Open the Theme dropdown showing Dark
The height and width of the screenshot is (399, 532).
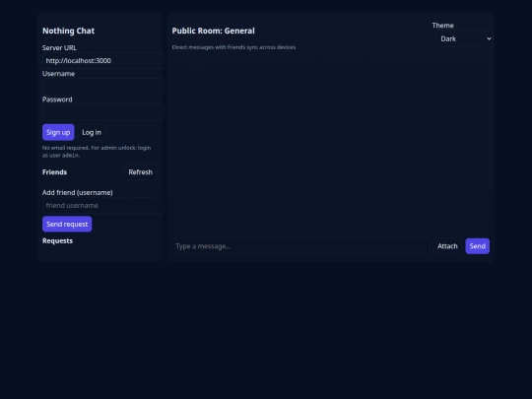(x=464, y=39)
